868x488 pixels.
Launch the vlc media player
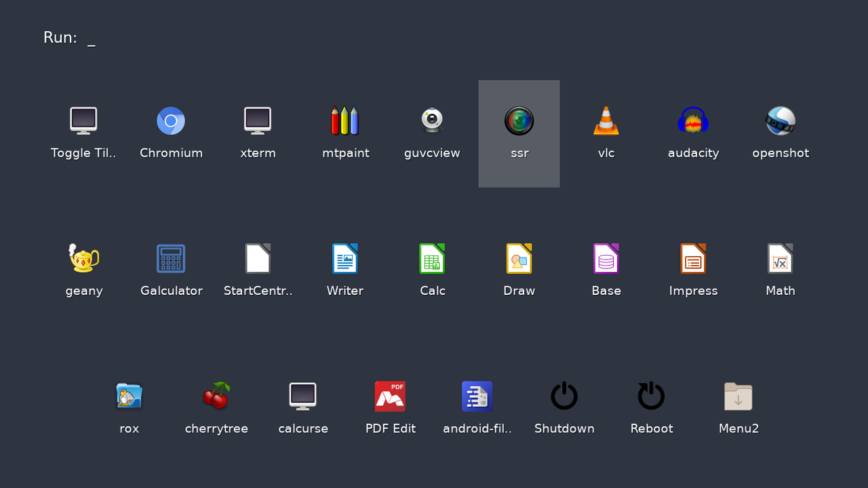(606, 121)
